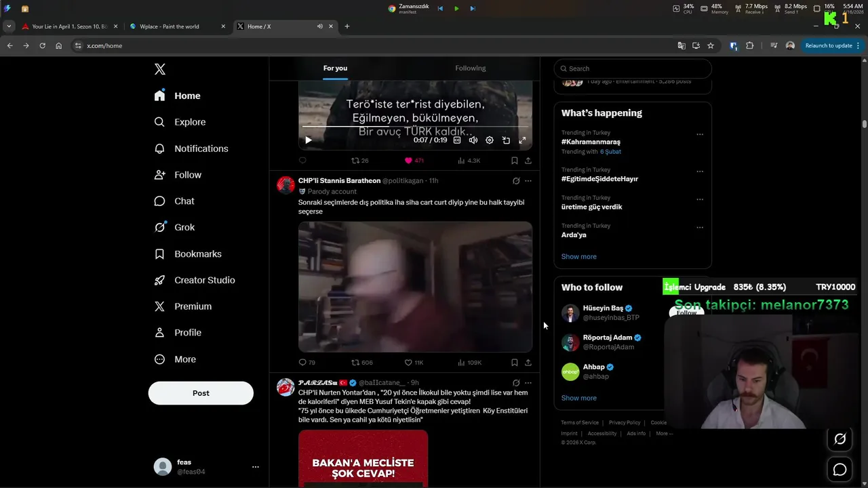Play the video in top post
Viewport: 868px width, 488px height.
(309, 140)
